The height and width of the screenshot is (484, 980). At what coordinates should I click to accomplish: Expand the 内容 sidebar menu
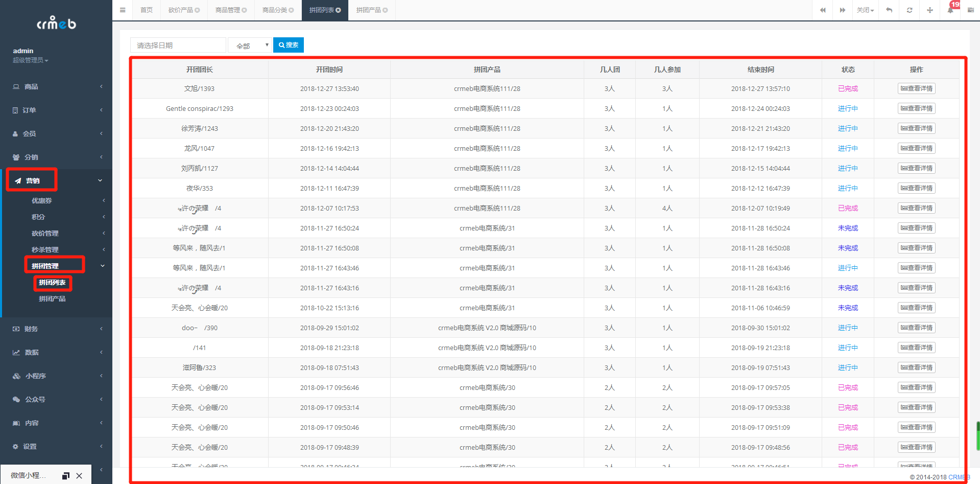point(56,423)
